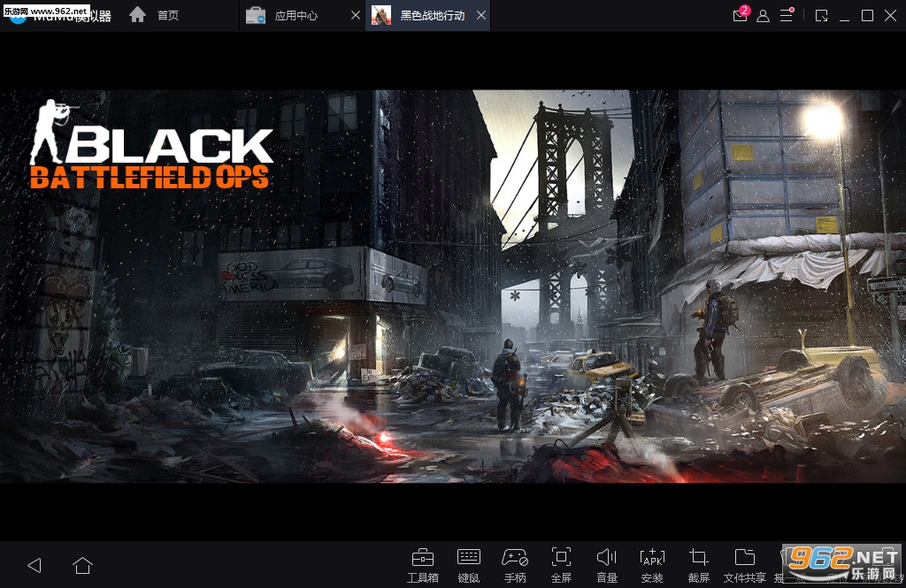Enter 全屏 fullscreen mode

(x=561, y=566)
